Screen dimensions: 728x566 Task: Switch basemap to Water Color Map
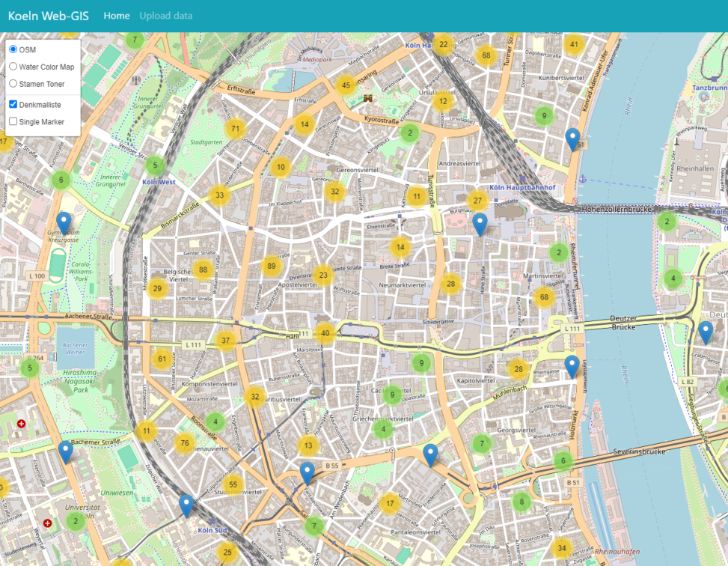(x=13, y=67)
